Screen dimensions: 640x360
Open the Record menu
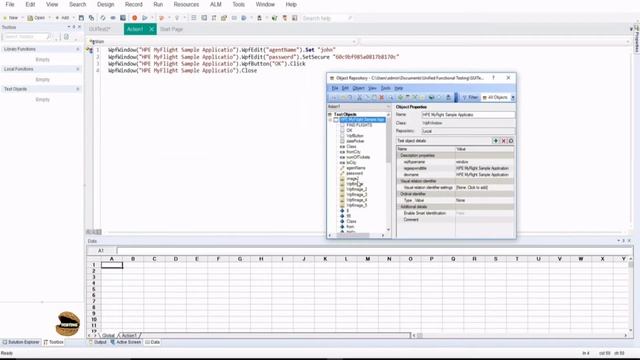133,4
